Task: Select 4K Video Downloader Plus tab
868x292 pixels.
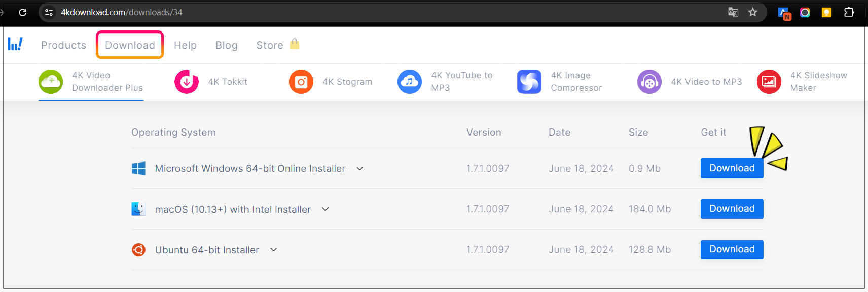Action: [91, 82]
